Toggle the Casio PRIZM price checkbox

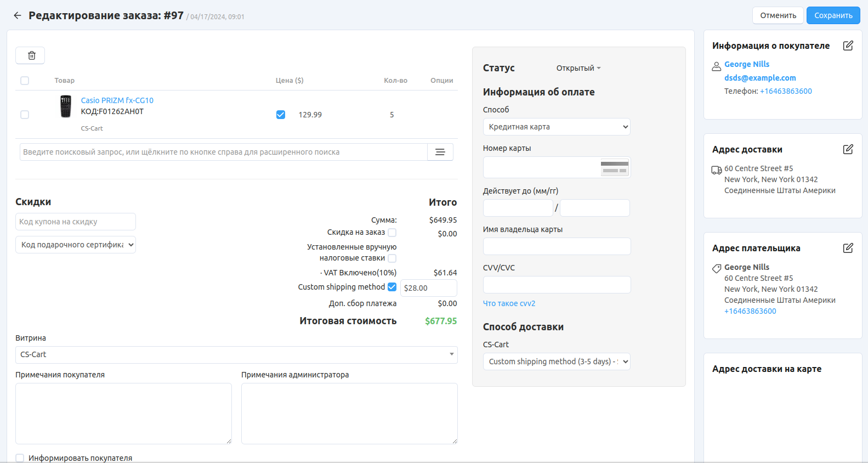281,115
